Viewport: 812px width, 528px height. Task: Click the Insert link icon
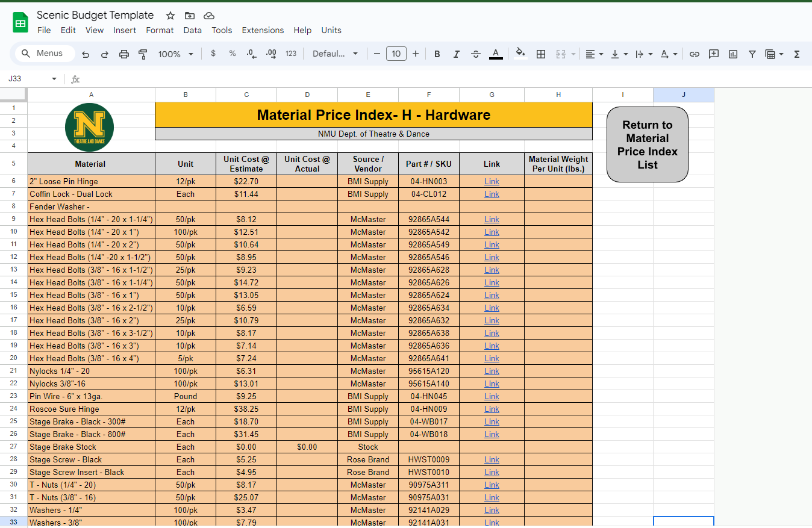click(x=695, y=54)
